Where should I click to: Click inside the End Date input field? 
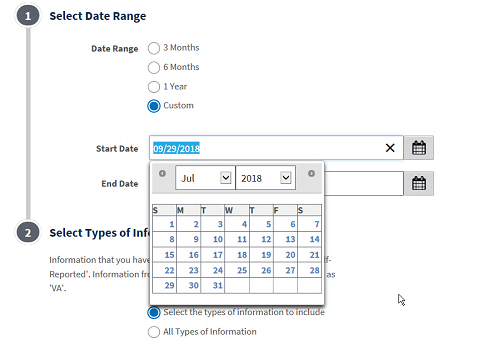coord(364,183)
